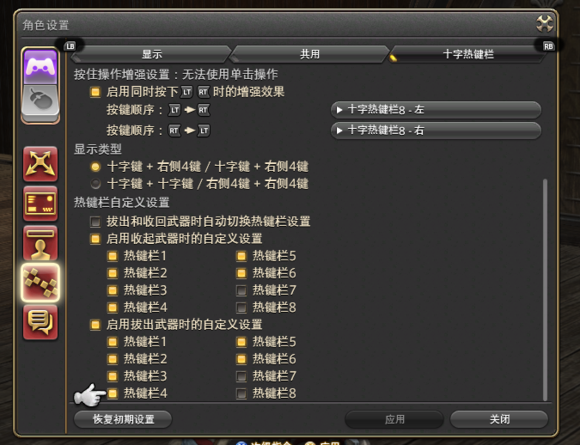Screen dimensions: 580x445
Task: Click the 应用 button
Action: (394, 419)
